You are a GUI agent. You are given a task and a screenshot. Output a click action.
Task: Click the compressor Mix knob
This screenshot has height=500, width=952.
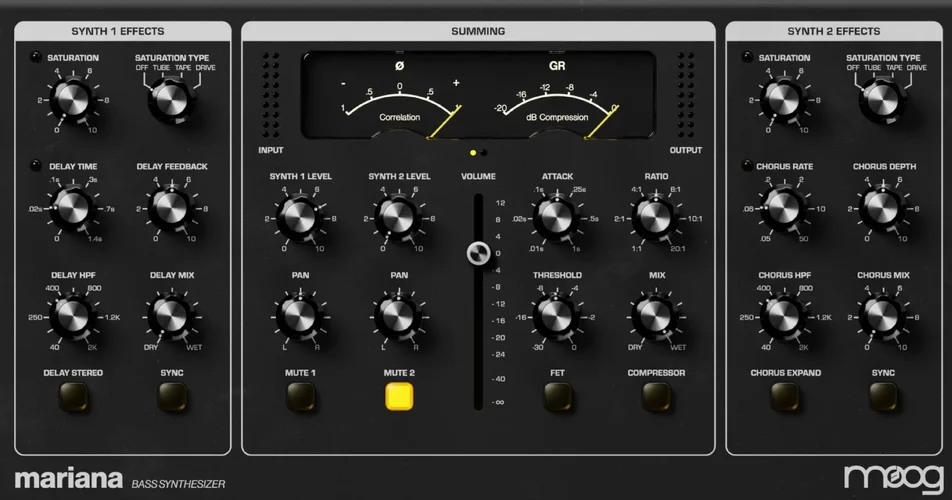point(655,317)
